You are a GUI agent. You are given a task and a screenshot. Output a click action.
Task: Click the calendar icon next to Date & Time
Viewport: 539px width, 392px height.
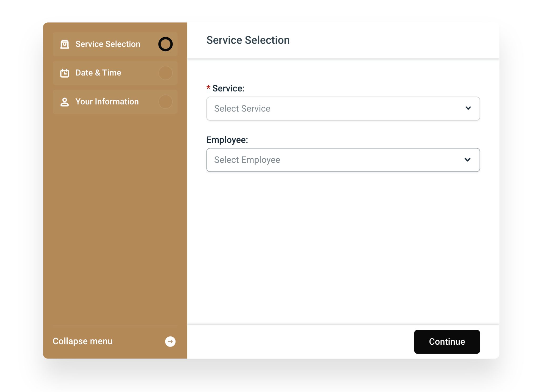pyautogui.click(x=65, y=72)
